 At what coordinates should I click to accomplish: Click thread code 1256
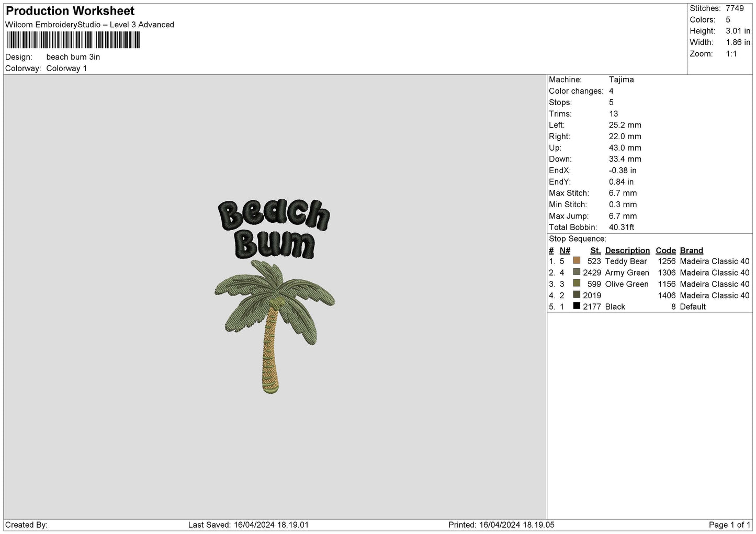click(x=667, y=262)
